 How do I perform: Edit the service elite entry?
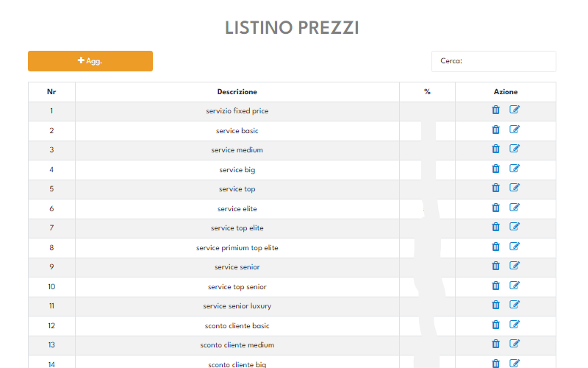point(514,208)
